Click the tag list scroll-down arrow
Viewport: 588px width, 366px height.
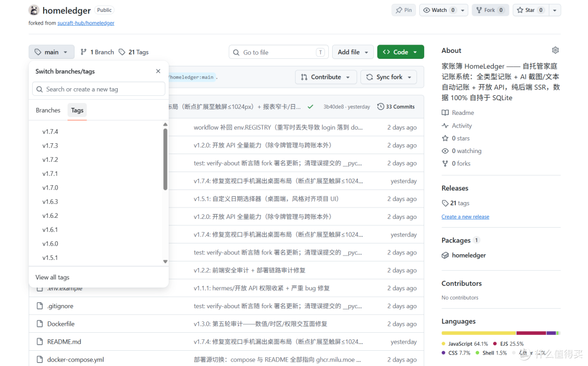(166, 262)
